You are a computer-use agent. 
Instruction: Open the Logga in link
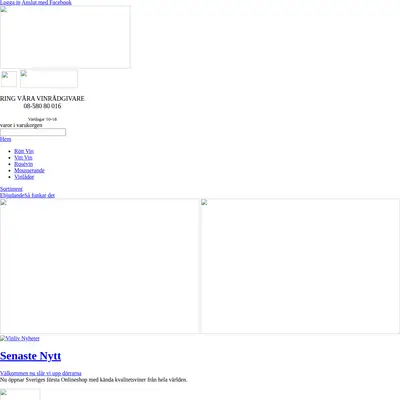[x=10, y=2]
